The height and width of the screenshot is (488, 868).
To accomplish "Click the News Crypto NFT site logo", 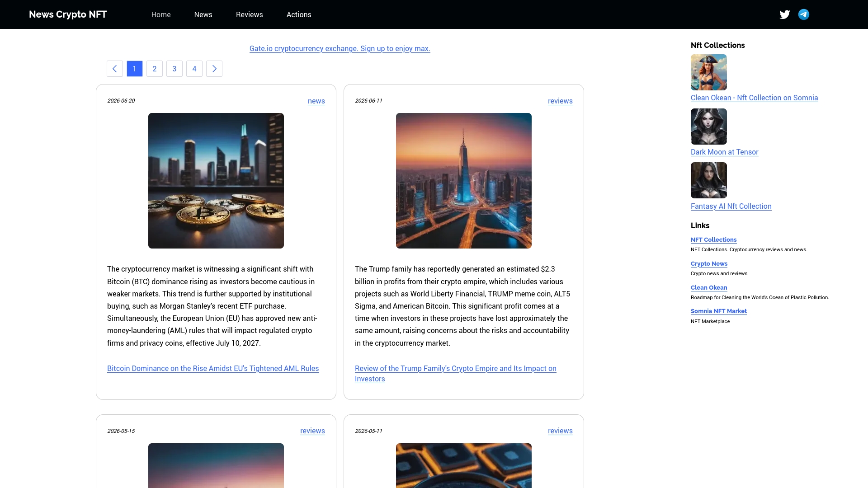I will point(68,14).
